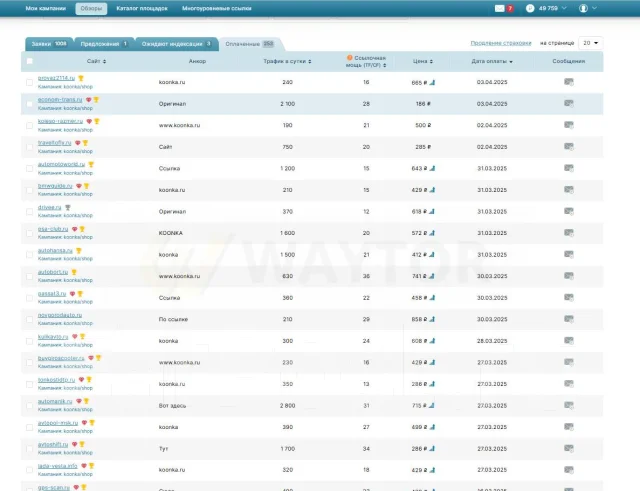Expand the balance menu chevron beside 49 759

[564, 8]
